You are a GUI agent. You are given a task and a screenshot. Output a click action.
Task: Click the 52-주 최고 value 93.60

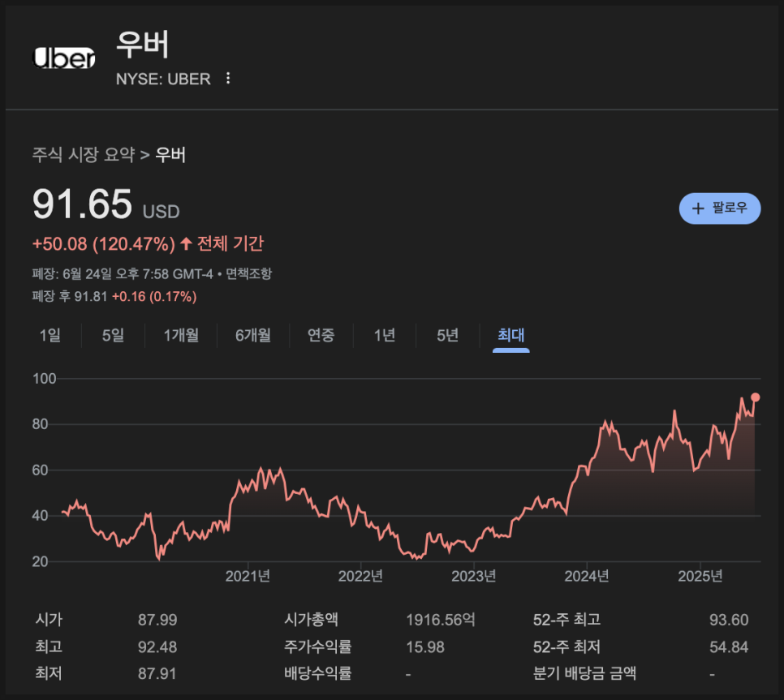[729, 620]
